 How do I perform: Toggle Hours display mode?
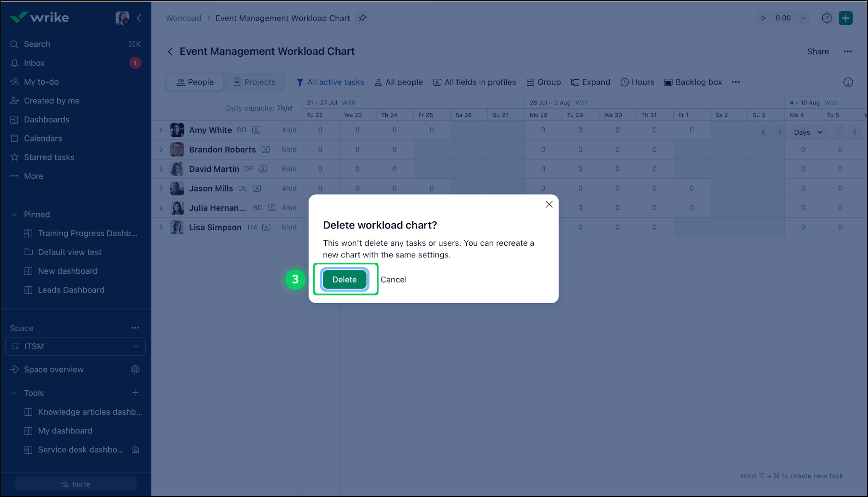(637, 82)
